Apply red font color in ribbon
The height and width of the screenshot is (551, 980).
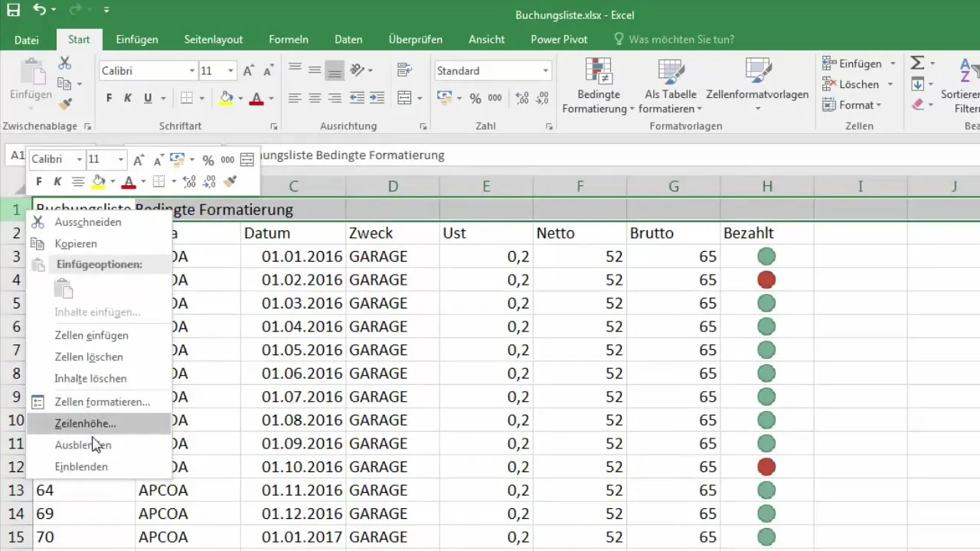tap(256, 98)
